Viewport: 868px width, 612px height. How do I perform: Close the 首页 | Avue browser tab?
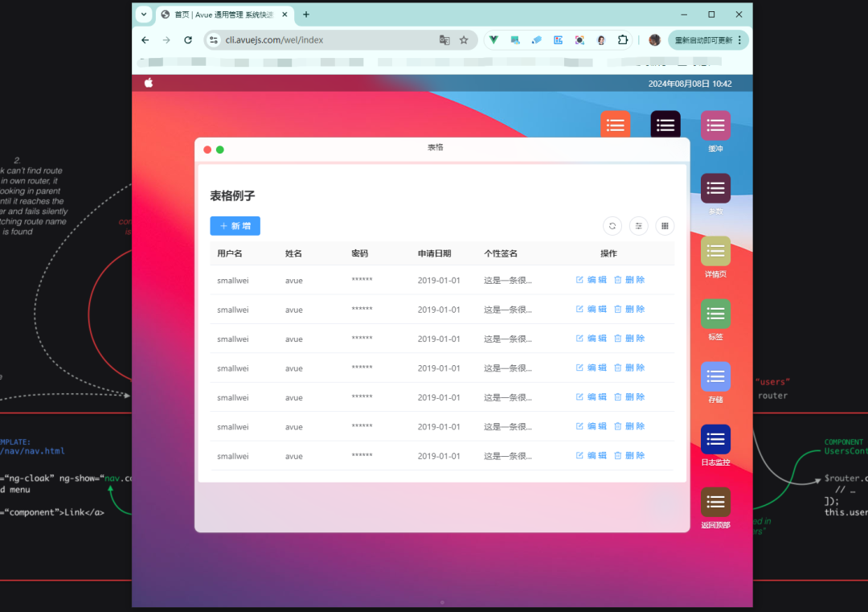click(285, 14)
